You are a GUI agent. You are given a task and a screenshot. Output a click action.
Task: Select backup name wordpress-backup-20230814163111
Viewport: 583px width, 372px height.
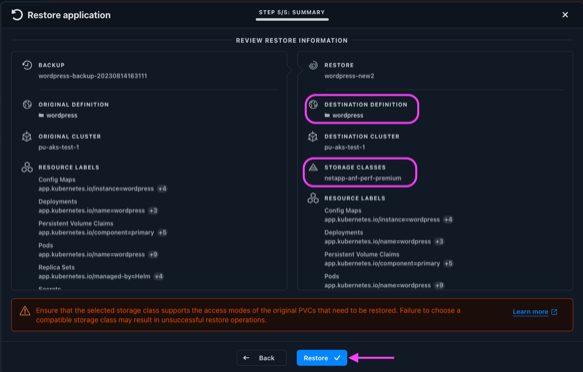click(x=93, y=76)
